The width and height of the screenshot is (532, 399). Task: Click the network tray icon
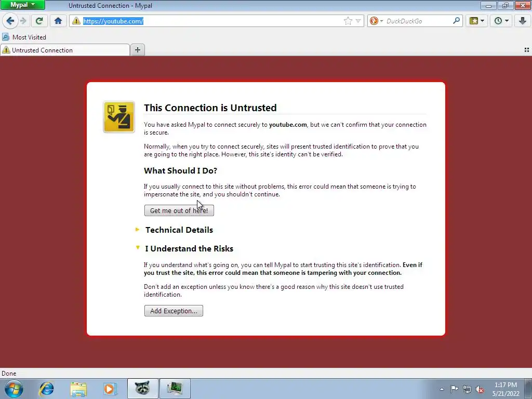[467, 389]
